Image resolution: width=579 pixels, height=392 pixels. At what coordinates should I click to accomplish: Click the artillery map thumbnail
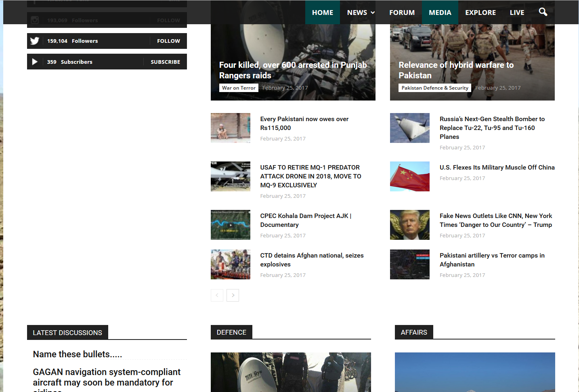click(410, 264)
